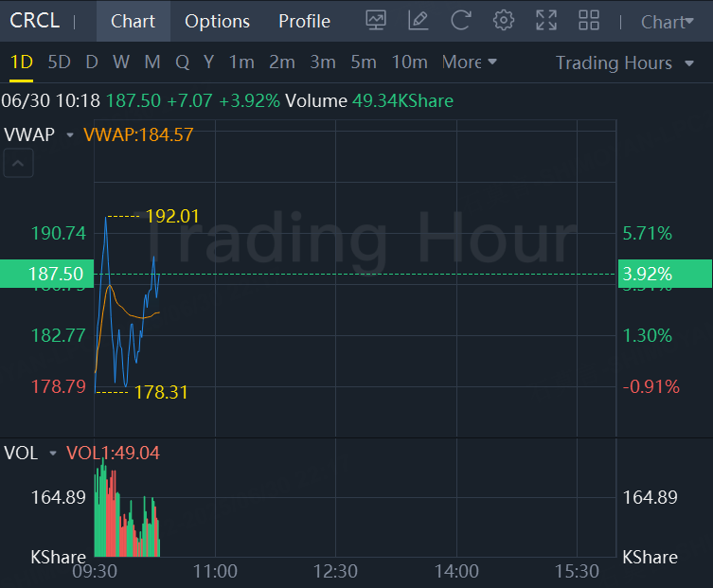Click the 1m interval button

click(241, 62)
